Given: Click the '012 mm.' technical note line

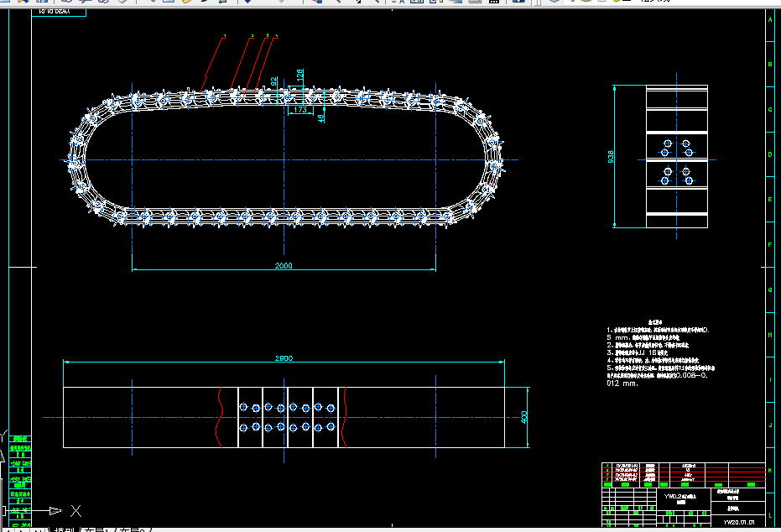Looking at the screenshot, I should 622,383.
